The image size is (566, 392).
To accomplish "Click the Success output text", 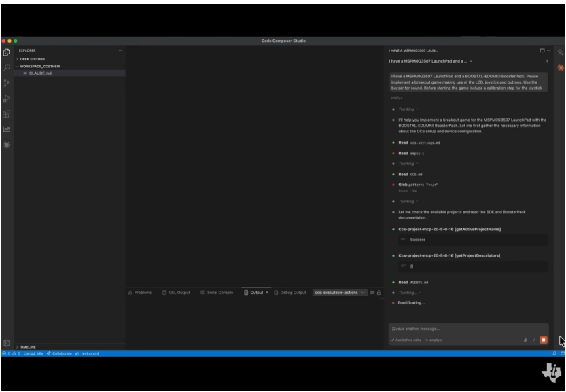I will point(418,240).
